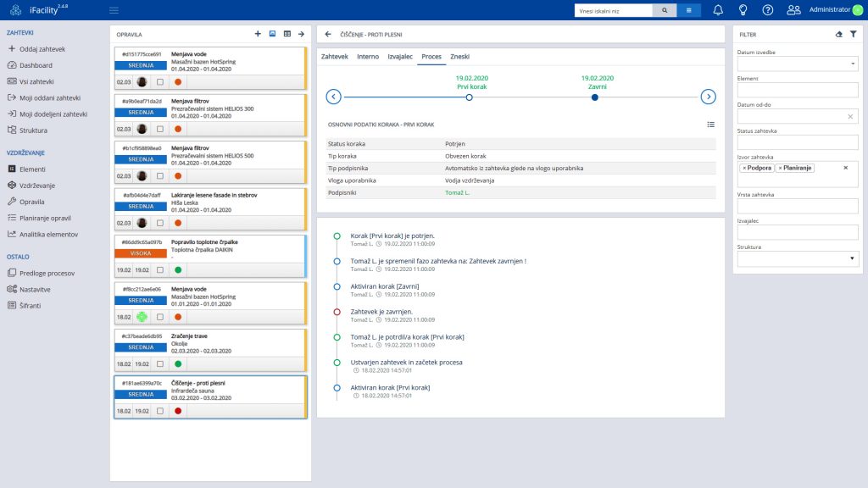Open Struktura filter dropdown
The height and width of the screenshot is (488, 868).
click(x=797, y=258)
